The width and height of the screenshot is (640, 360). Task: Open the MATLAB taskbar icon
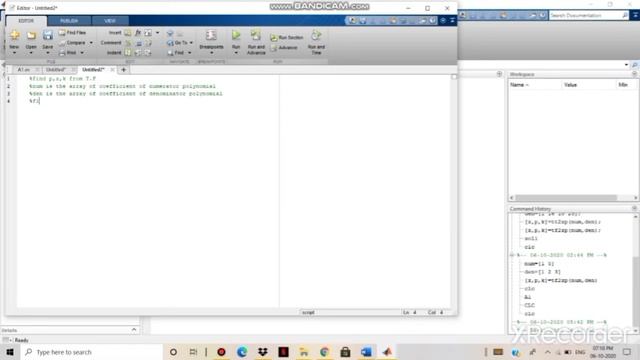coord(387,352)
